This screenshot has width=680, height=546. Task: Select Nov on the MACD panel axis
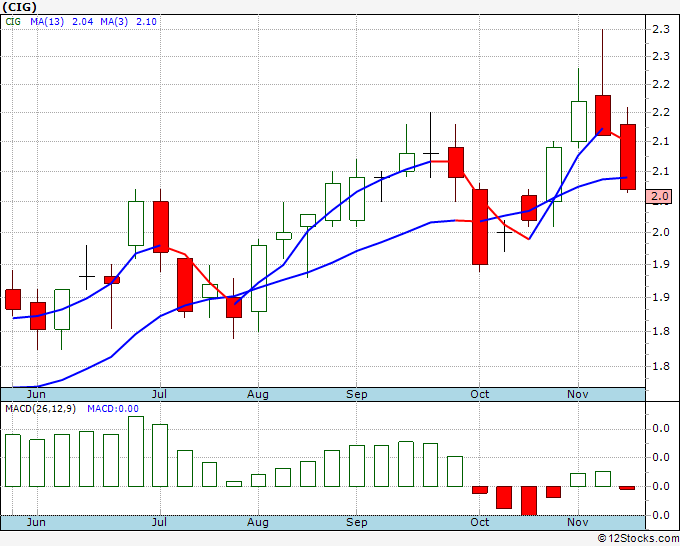578,522
